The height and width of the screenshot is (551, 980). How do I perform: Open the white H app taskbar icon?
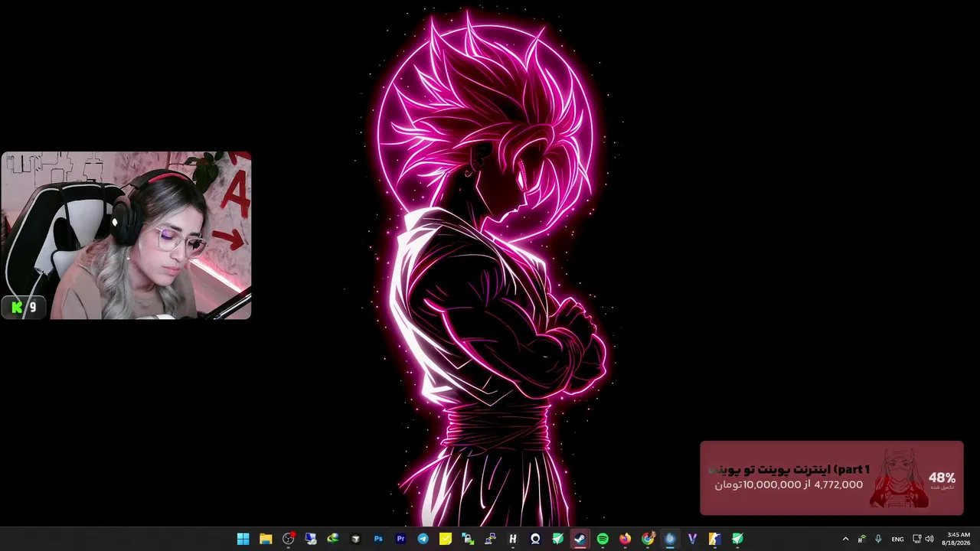(x=513, y=539)
